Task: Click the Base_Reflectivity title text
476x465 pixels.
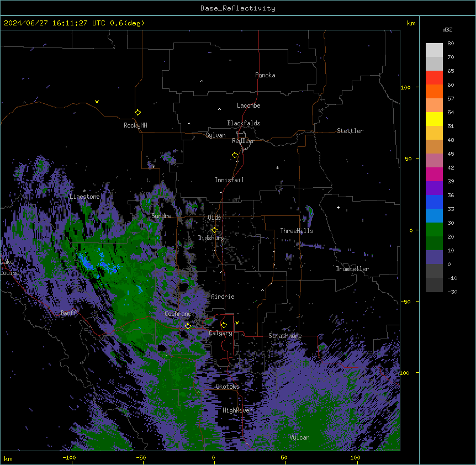Action: tap(238, 8)
